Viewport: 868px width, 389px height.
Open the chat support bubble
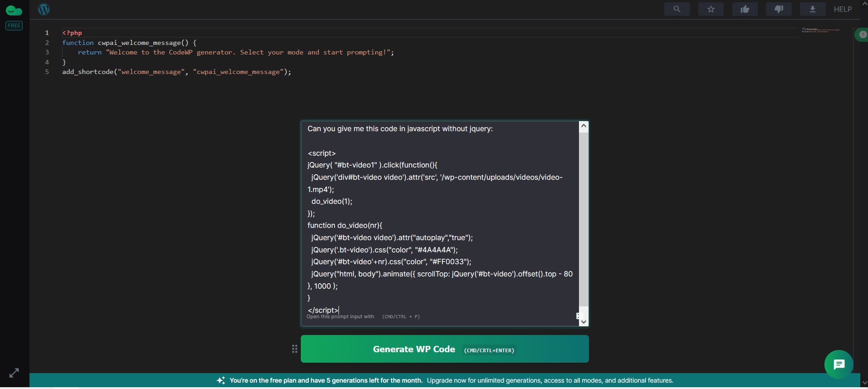839,364
